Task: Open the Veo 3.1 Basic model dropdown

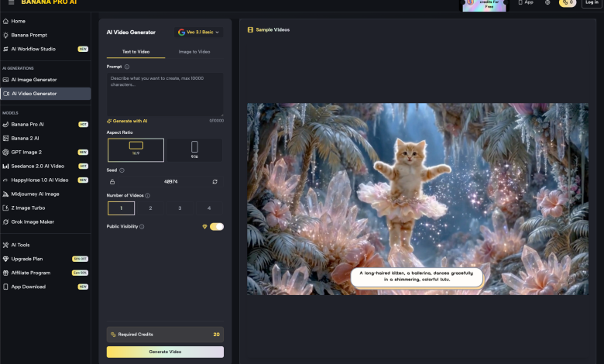Action: [x=198, y=33]
